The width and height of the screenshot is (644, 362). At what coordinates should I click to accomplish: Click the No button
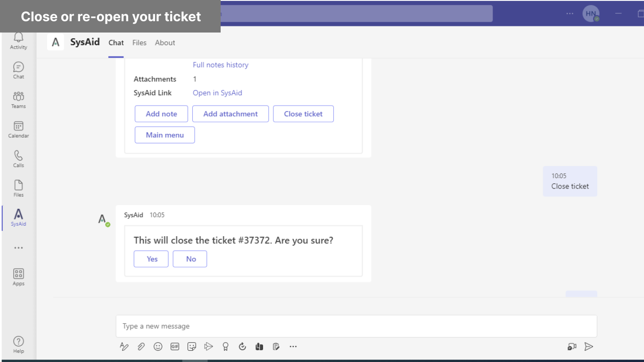click(x=190, y=259)
